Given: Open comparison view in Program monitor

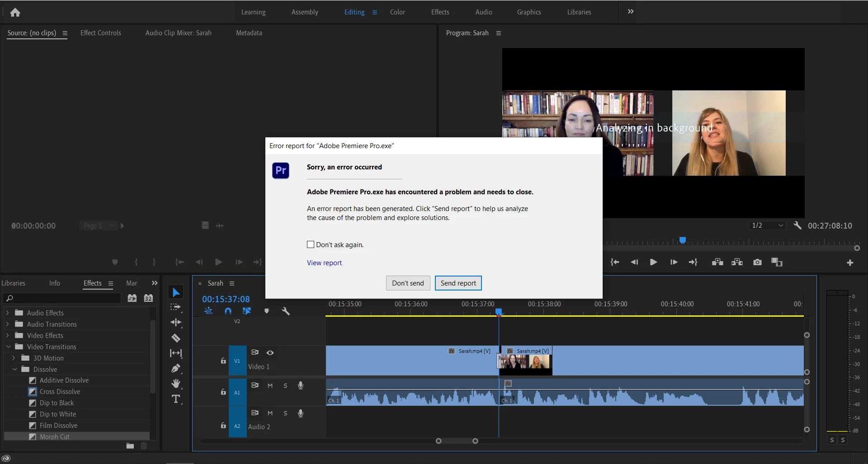Looking at the screenshot, I should tap(777, 262).
